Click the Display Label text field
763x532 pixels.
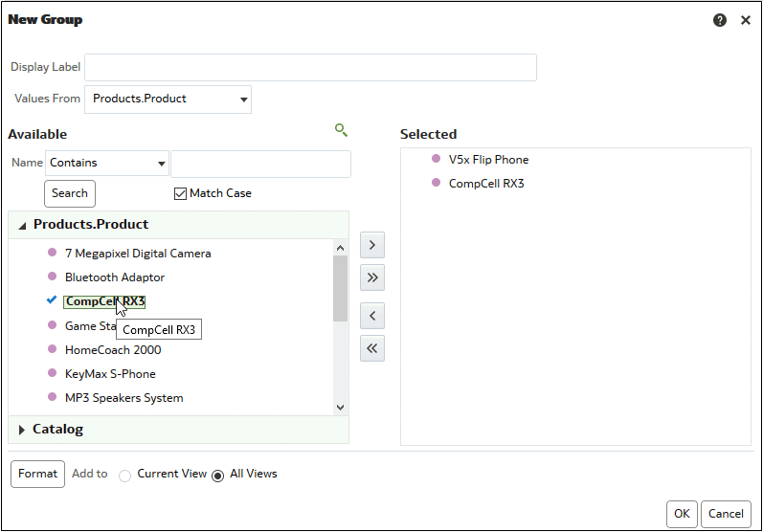[310, 67]
